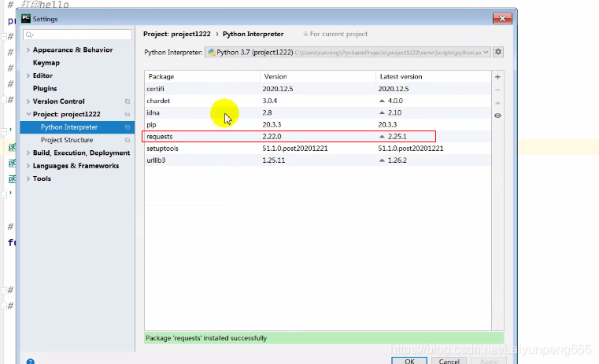Click the Cancel button
599x364 pixels.
tap(449, 361)
